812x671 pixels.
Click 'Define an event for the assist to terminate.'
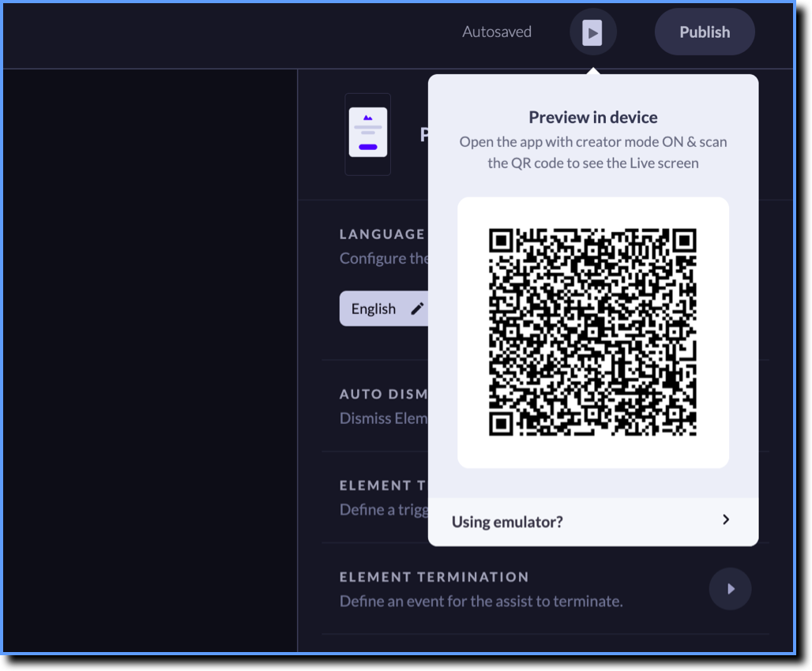click(481, 601)
